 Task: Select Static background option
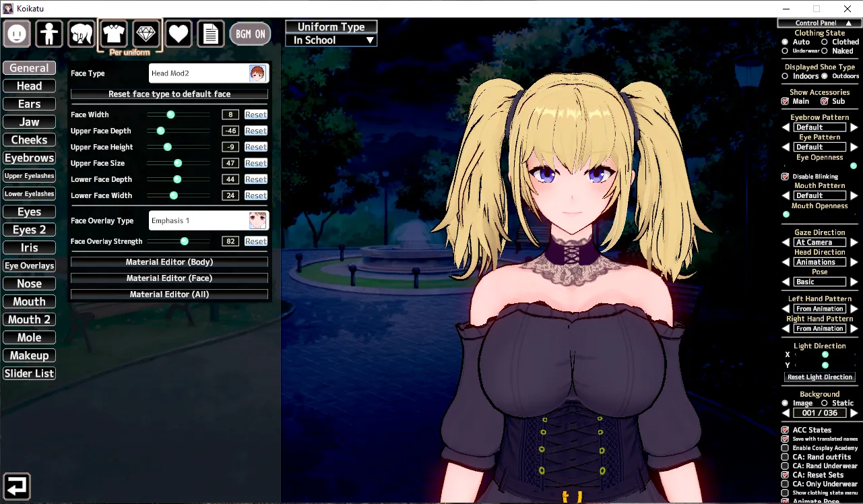point(824,403)
